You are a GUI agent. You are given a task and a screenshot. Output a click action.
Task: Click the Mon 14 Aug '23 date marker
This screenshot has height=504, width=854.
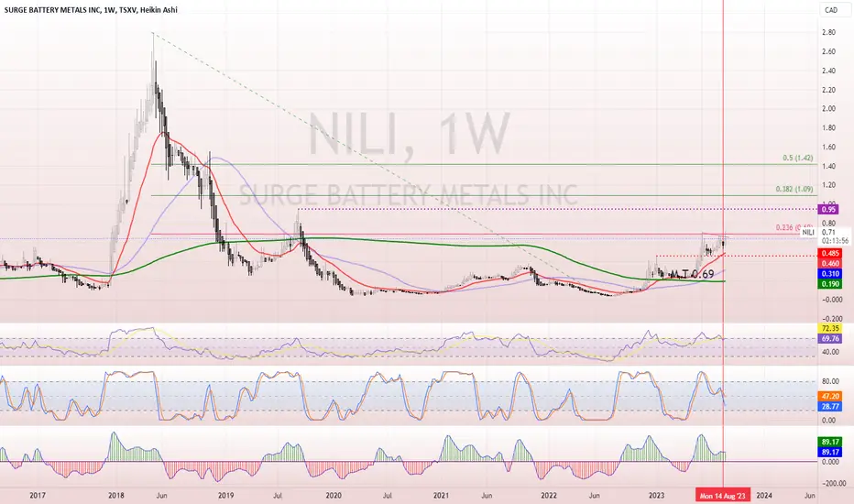tap(723, 495)
